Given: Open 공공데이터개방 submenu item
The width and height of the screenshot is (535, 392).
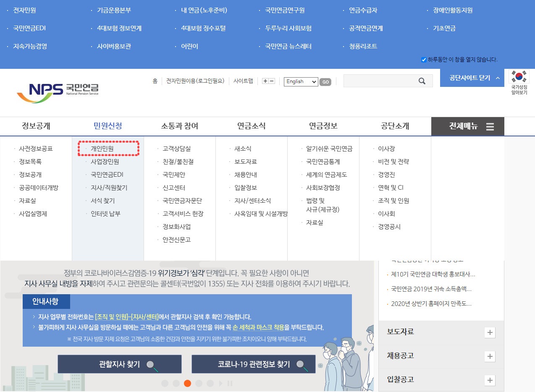Looking at the screenshot, I should (39, 188).
